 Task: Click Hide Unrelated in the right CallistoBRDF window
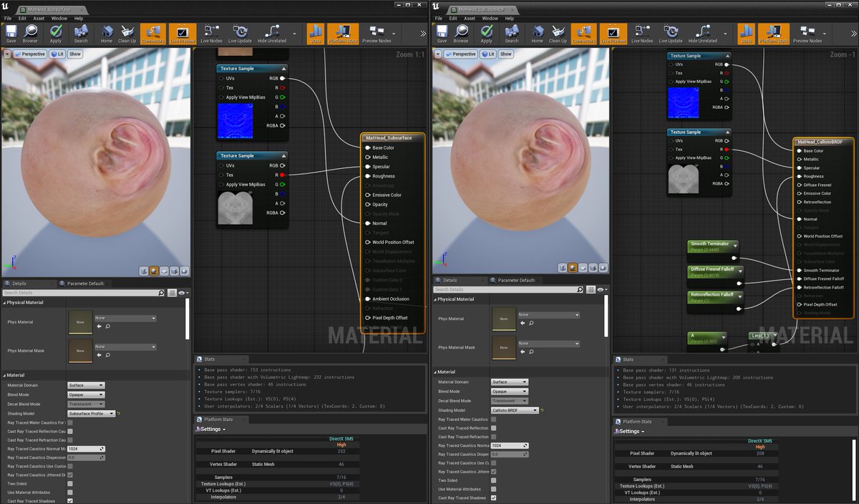(x=703, y=34)
